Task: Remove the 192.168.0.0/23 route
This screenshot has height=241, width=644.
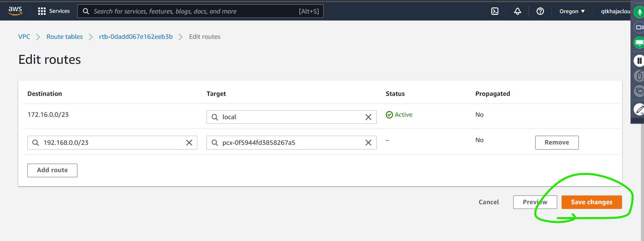Action: click(x=557, y=142)
